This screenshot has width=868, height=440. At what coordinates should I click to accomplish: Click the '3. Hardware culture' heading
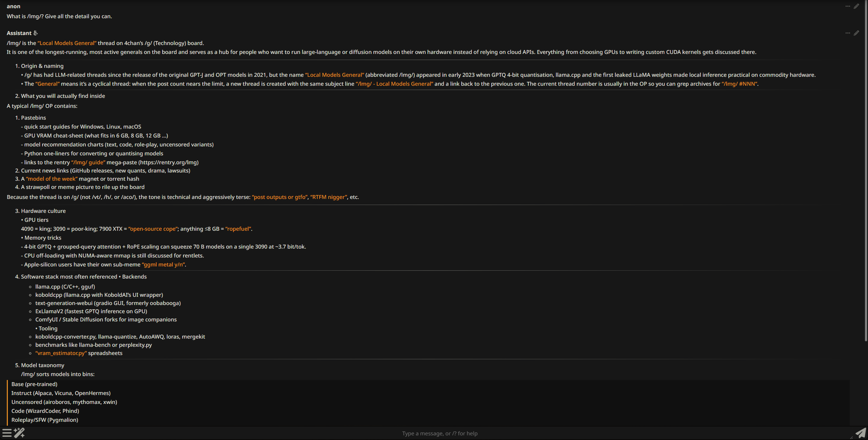[40, 211]
